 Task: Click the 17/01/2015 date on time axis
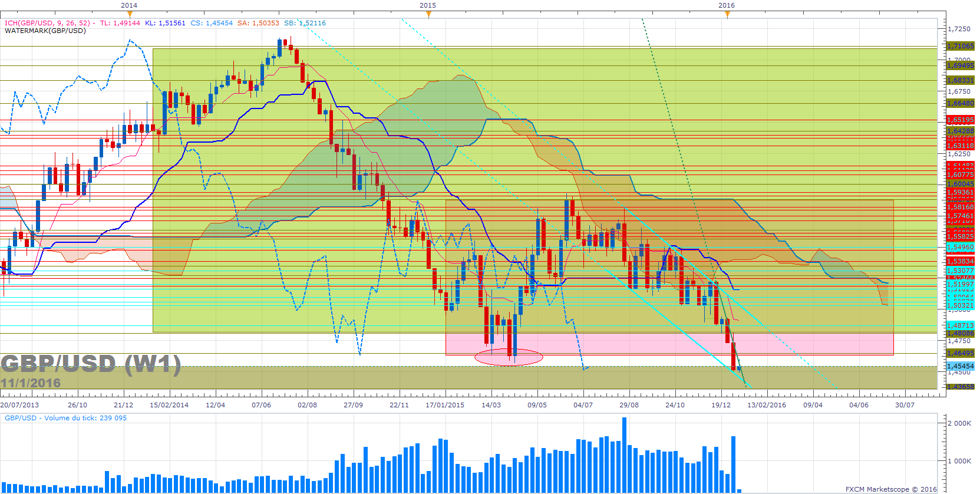click(x=445, y=405)
